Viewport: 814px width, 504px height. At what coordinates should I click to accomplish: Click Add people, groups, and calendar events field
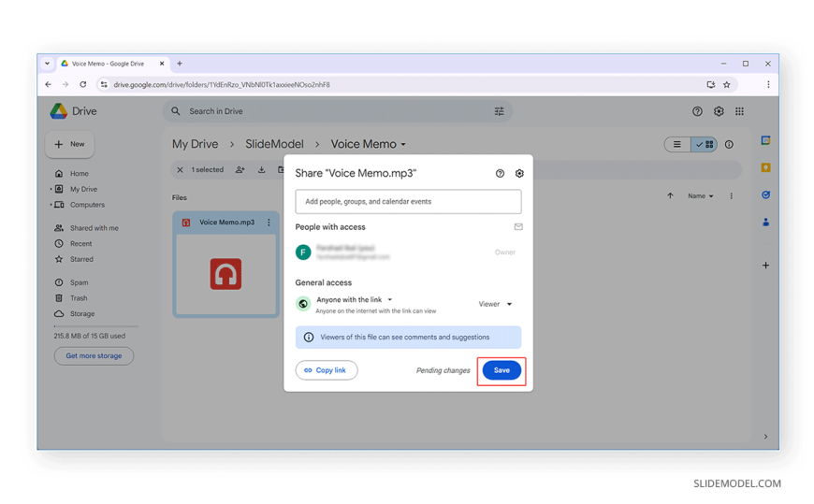[408, 201]
